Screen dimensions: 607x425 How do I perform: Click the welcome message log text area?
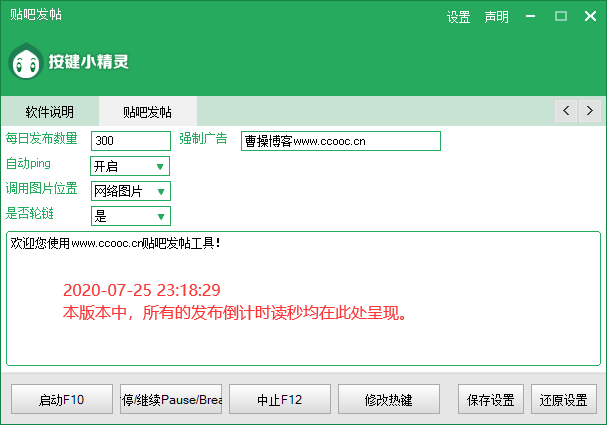tap(304, 298)
